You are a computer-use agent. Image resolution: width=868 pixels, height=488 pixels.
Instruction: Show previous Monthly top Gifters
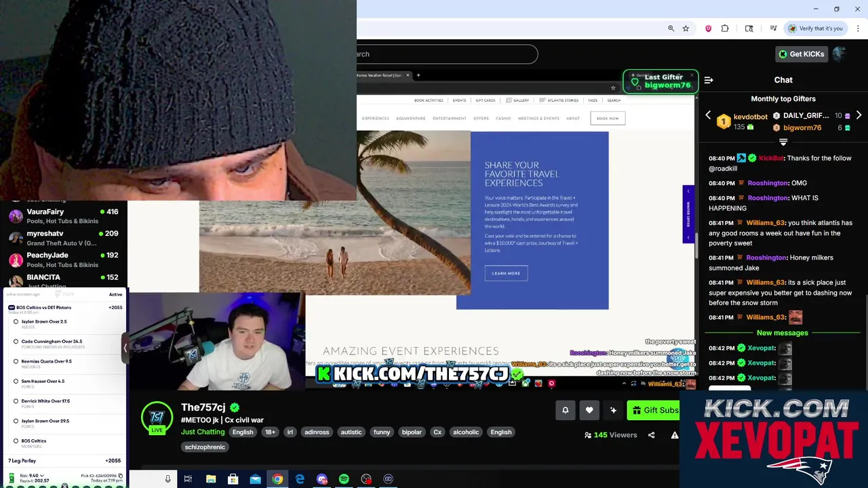(x=708, y=115)
